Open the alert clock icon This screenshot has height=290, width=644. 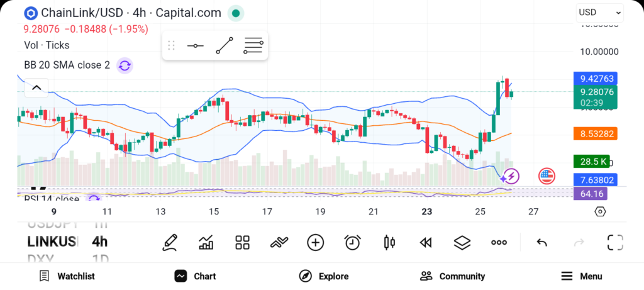click(x=352, y=242)
